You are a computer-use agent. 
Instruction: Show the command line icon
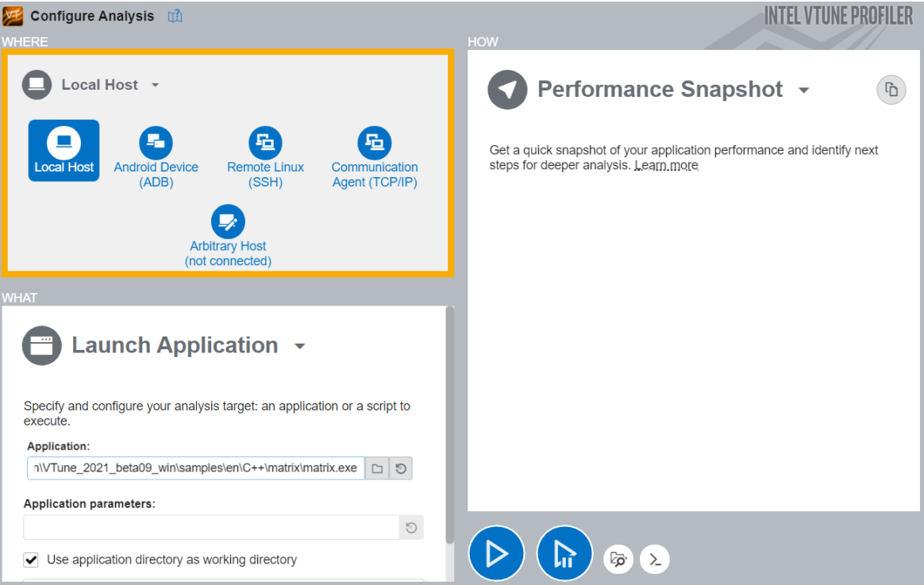pyautogui.click(x=655, y=559)
